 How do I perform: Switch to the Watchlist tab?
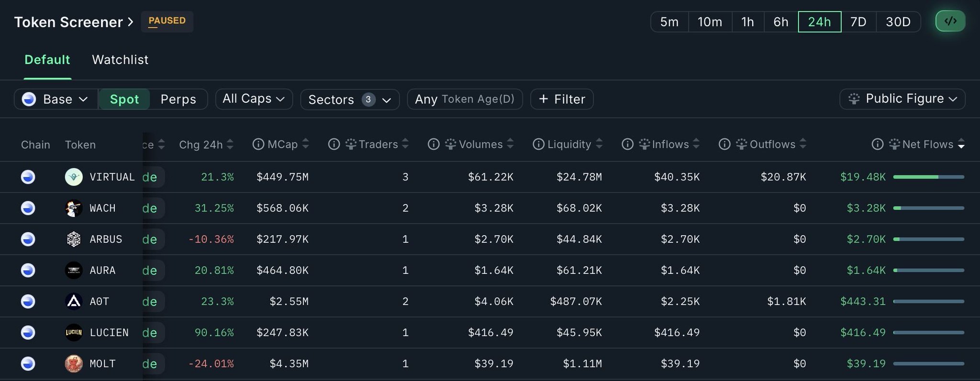[x=120, y=60]
